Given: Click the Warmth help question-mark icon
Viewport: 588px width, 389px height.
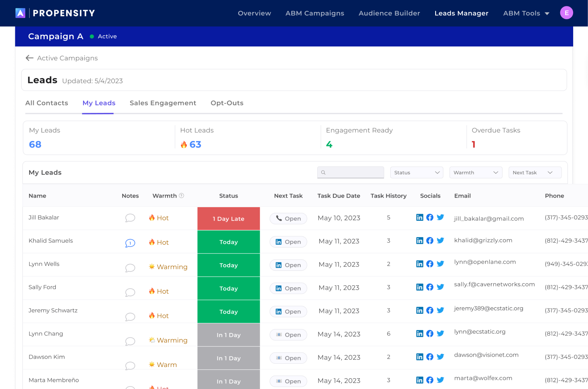Looking at the screenshot, I should pyautogui.click(x=181, y=196).
